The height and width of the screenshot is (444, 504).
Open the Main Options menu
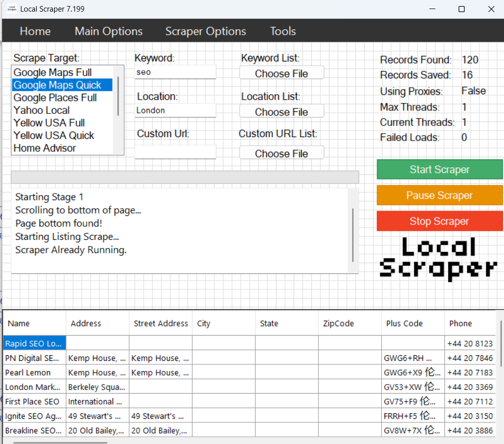coord(108,31)
